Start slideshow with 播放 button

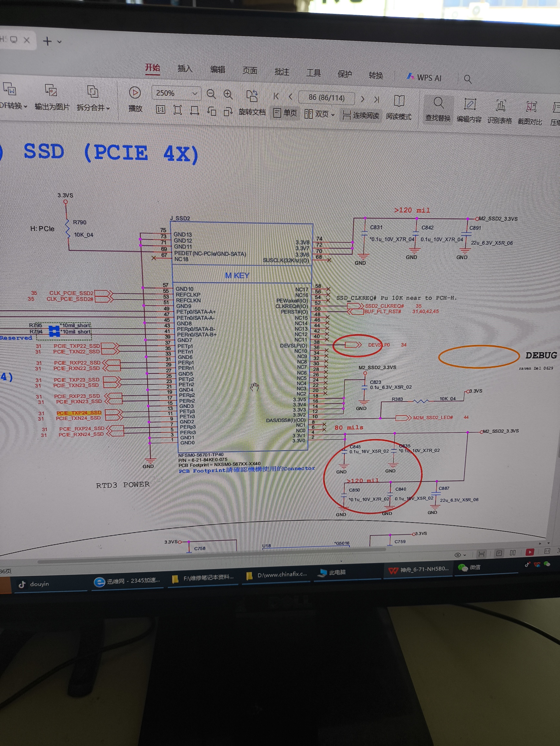tap(135, 100)
